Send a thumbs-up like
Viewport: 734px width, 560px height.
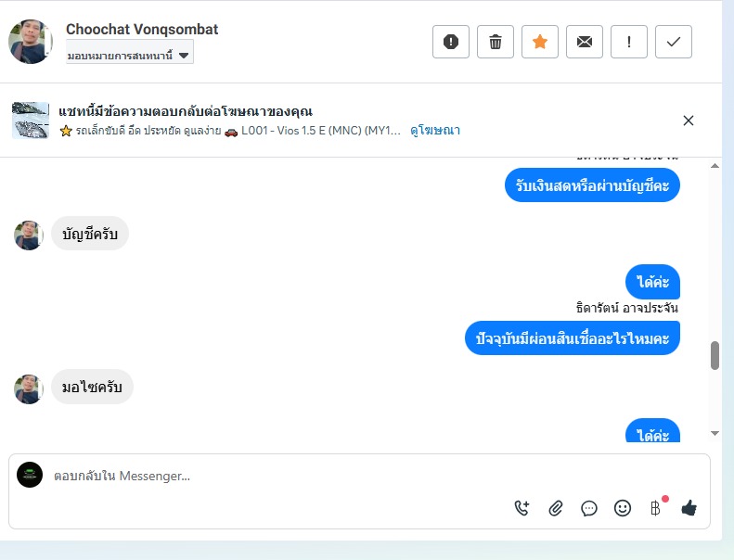pos(689,507)
